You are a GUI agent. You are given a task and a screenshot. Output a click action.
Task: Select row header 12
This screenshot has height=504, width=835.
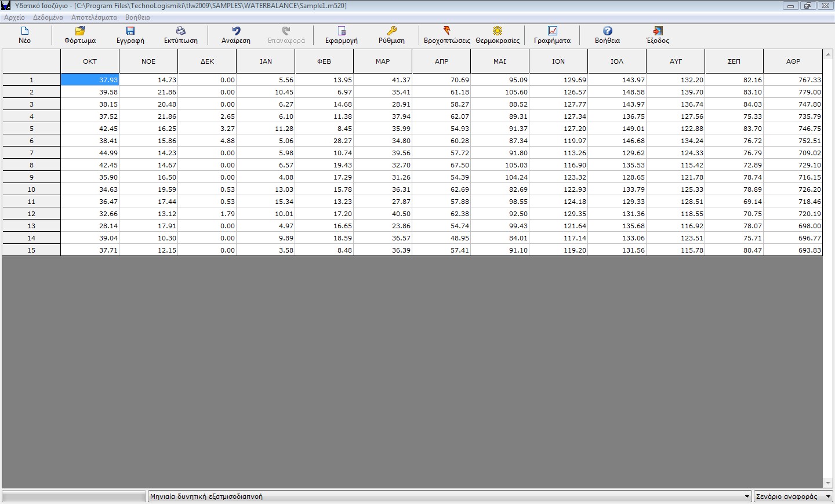pyautogui.click(x=31, y=214)
